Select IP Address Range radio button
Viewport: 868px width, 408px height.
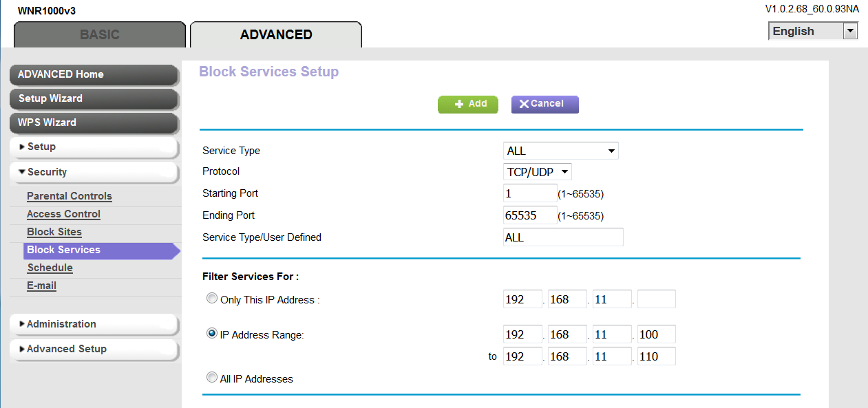(212, 334)
